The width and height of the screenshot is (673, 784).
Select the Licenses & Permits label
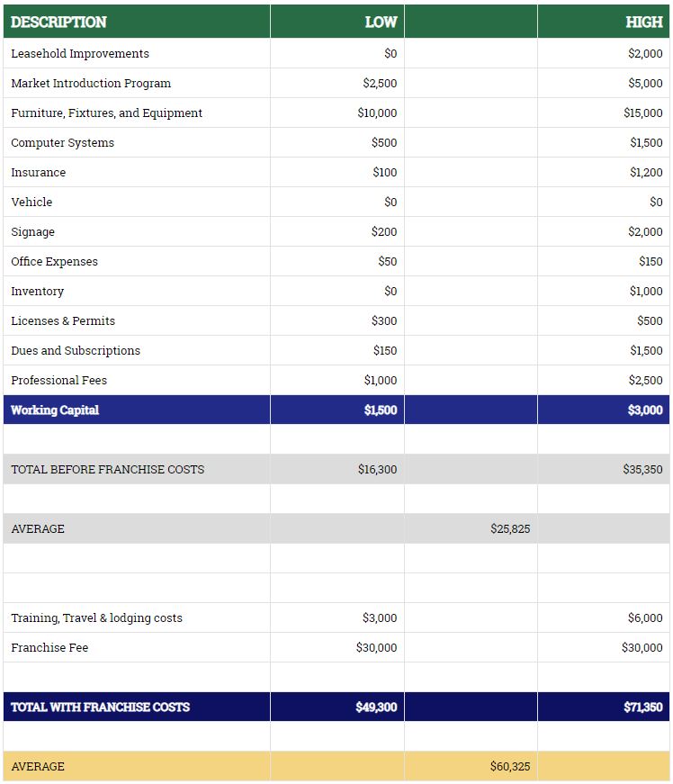click(x=63, y=321)
